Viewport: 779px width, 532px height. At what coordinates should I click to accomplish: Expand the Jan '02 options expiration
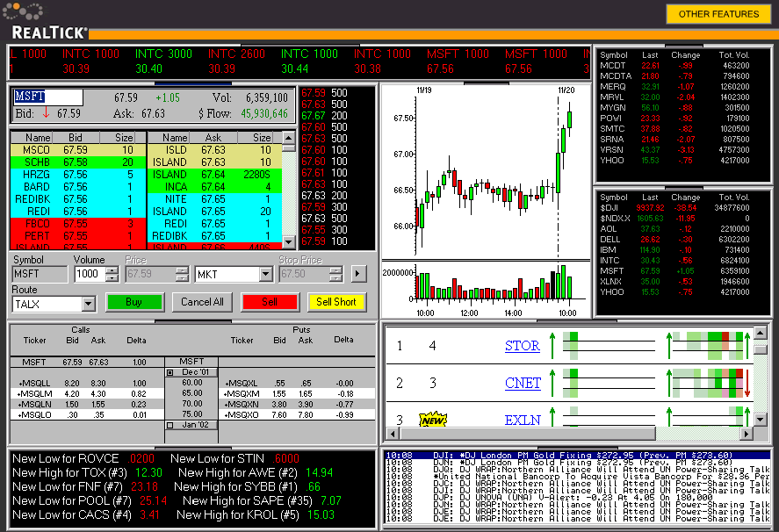pyautogui.click(x=170, y=425)
